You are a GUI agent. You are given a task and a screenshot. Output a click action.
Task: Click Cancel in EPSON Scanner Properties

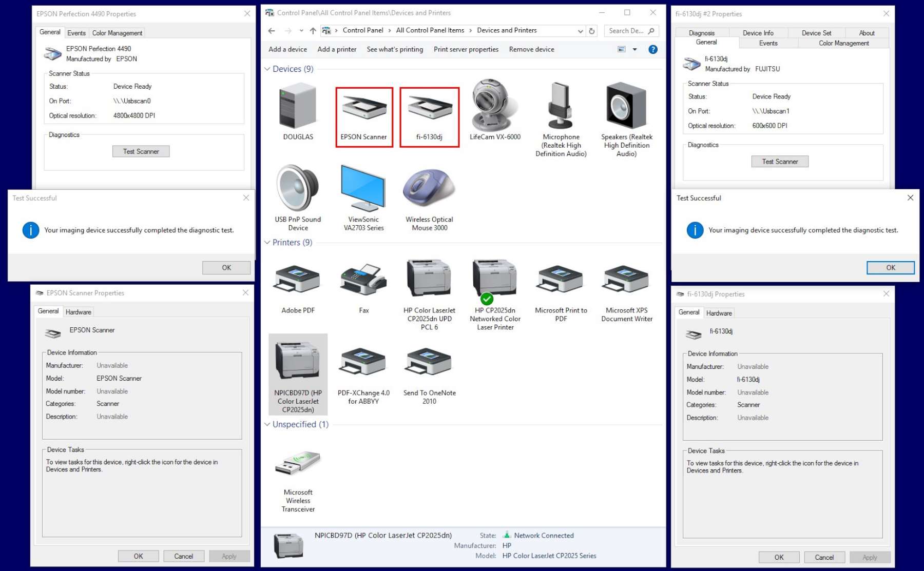(183, 556)
